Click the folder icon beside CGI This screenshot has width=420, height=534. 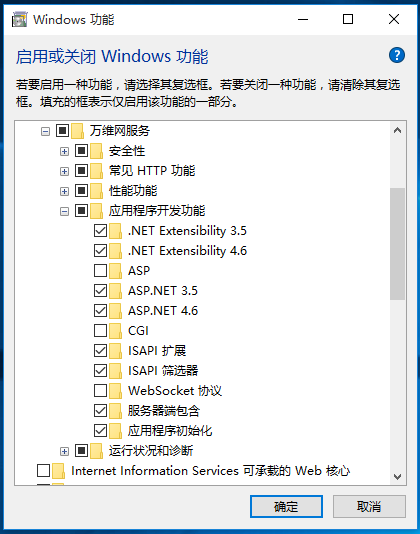pos(115,331)
